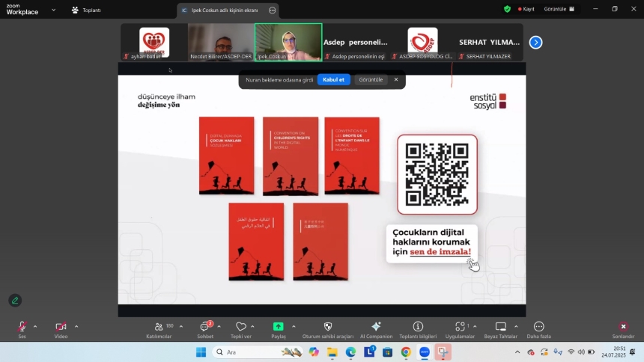Open Toplantı bilgileri meeting info
The width and height of the screenshot is (644, 362).
(418, 328)
